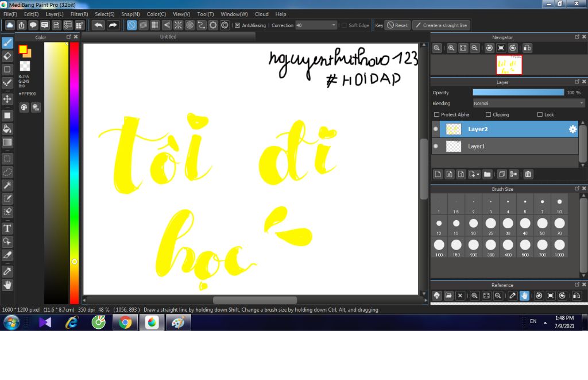This screenshot has height=380, width=588.
Task: Click Create a straight line button
Action: click(442, 25)
